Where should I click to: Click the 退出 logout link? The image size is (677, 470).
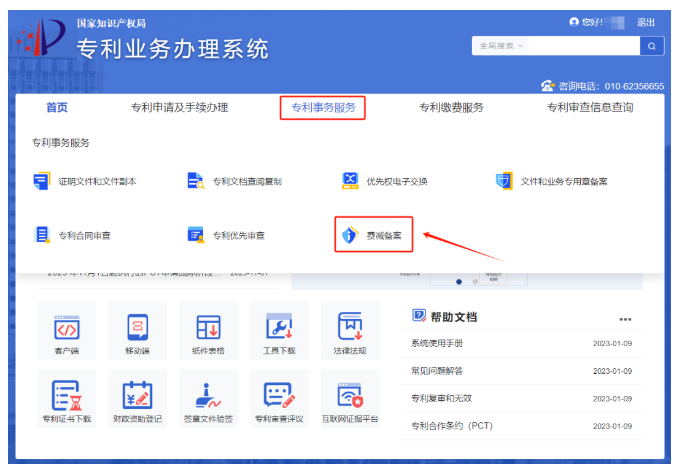[646, 22]
